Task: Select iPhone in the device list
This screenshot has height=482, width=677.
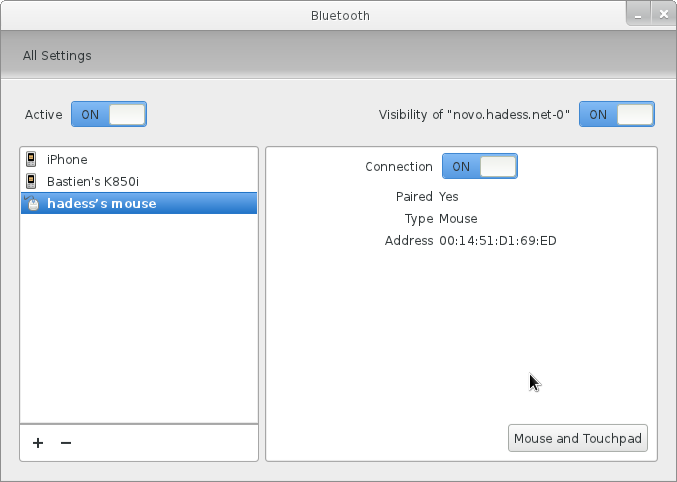Action: point(139,159)
